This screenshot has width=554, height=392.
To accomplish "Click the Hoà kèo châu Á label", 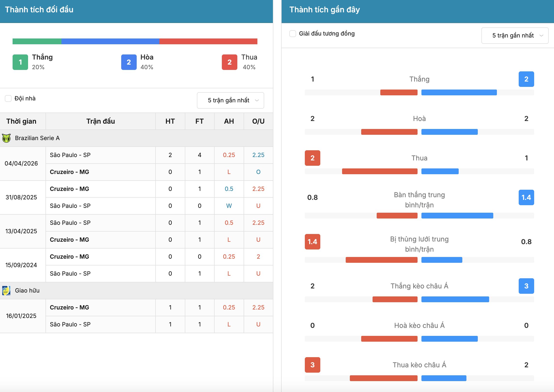I will (419, 325).
